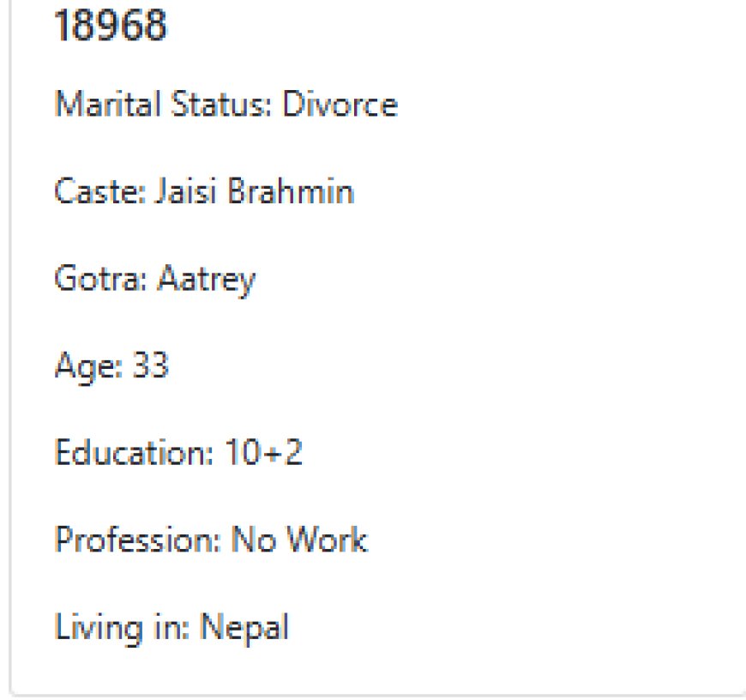Click the Education field label
This screenshot has height=700, width=746.
(x=134, y=452)
